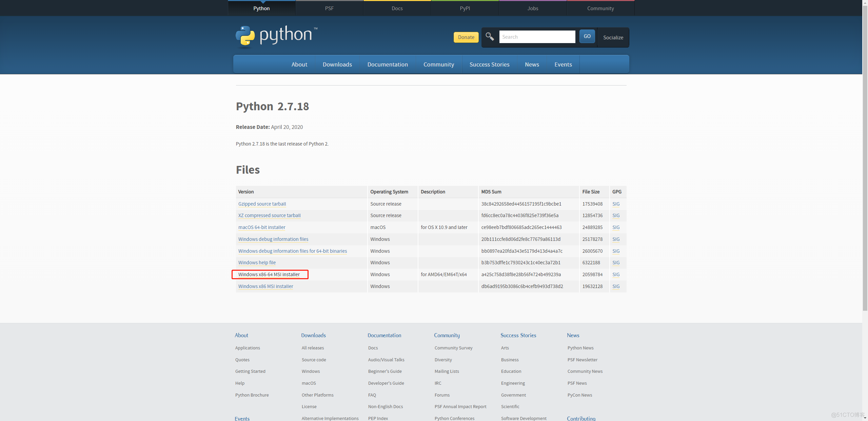868x421 pixels.
Task: Click the Socialize button icon
Action: point(613,37)
